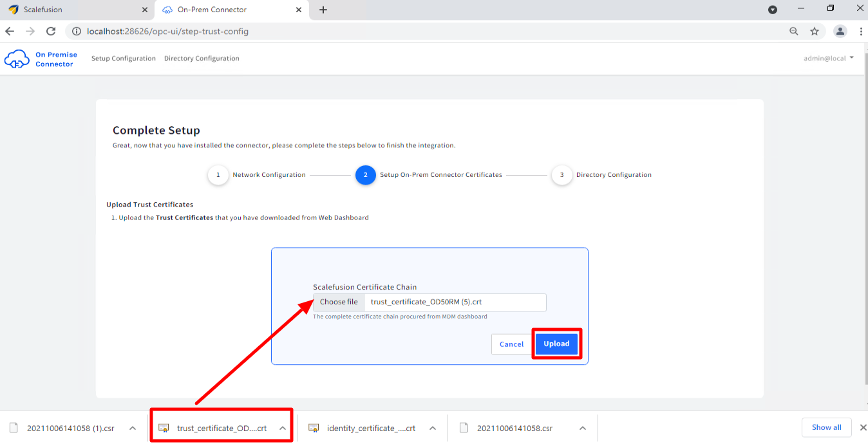Close the On-Prem Connector tab
This screenshot has width=868, height=444.
pyautogui.click(x=299, y=10)
